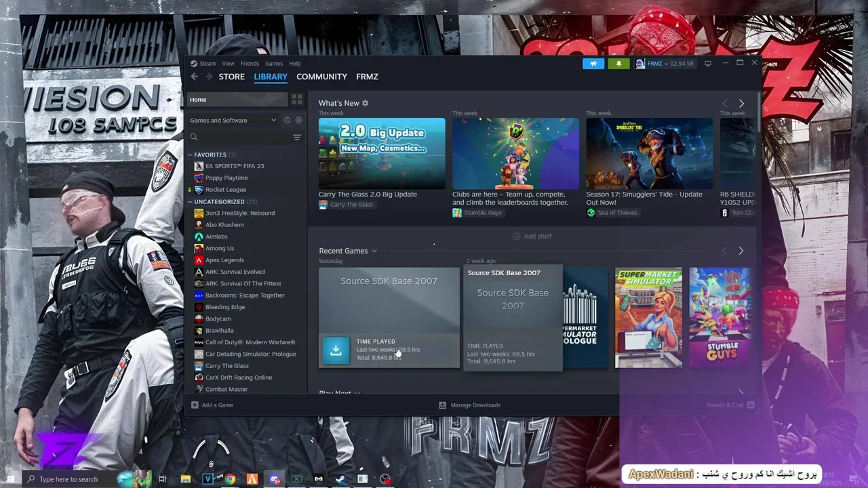
Task: Toggle sort by recent activity clock icon
Action: [287, 120]
